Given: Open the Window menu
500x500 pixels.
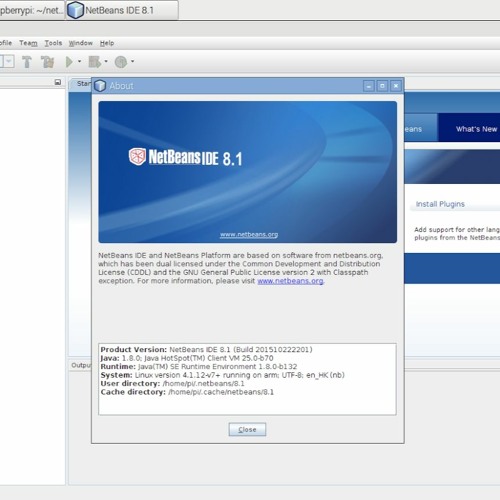Looking at the screenshot, I should pyautogui.click(x=81, y=43).
